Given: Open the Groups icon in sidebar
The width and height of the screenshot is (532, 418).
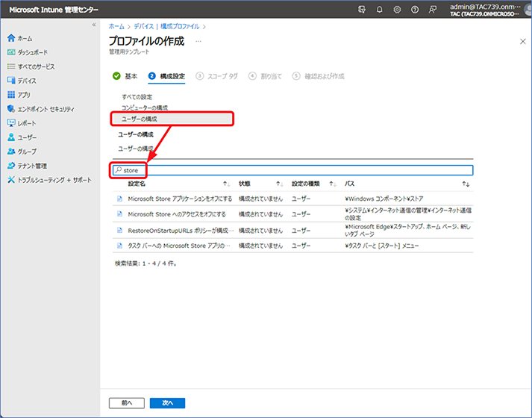Looking at the screenshot, I should click(11, 152).
